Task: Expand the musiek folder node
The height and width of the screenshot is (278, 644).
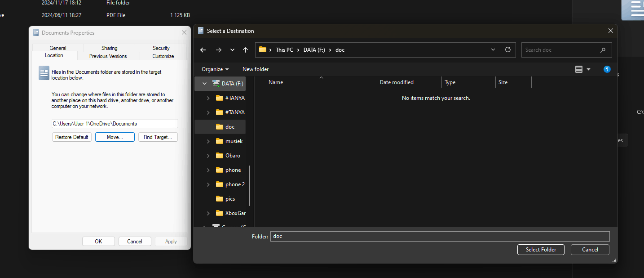Action: 207,141
